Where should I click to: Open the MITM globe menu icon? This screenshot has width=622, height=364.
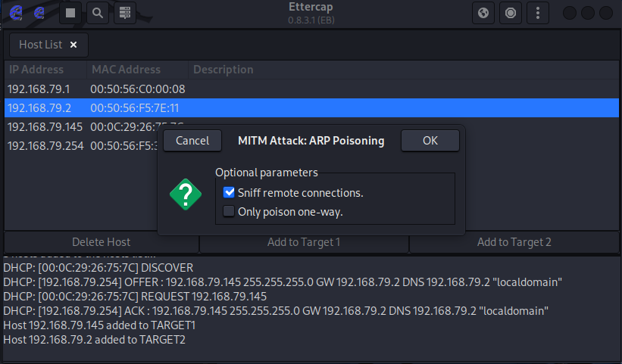483,13
